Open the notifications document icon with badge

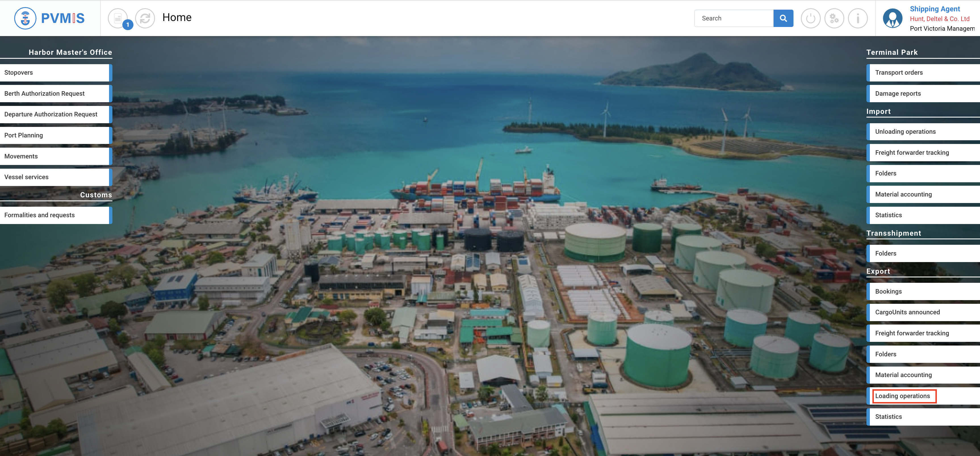tap(118, 18)
